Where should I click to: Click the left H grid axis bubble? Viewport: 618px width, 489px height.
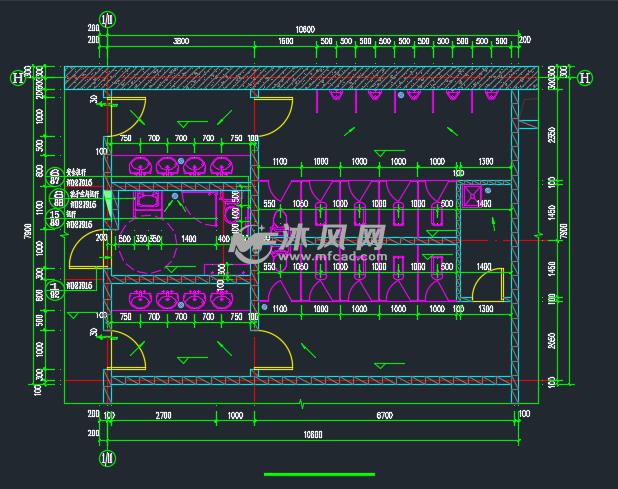(x=17, y=78)
